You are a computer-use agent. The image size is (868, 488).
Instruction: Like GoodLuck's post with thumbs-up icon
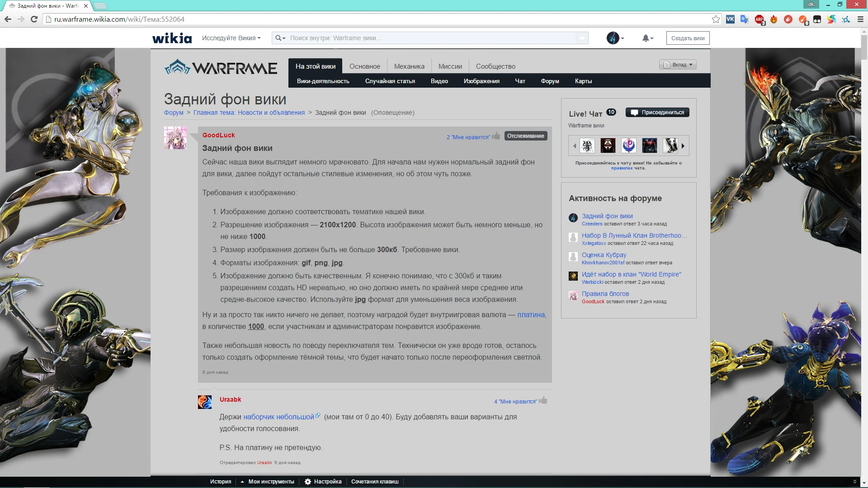496,136
